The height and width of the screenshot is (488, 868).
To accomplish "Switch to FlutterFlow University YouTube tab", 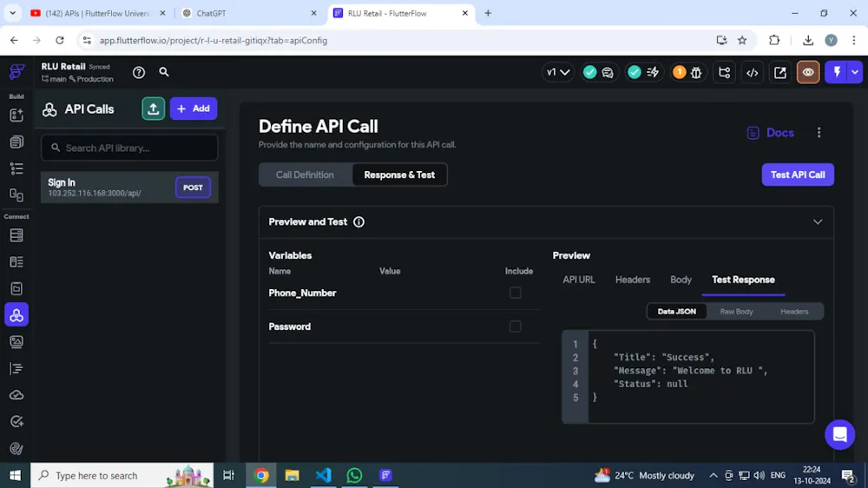I will click(98, 13).
